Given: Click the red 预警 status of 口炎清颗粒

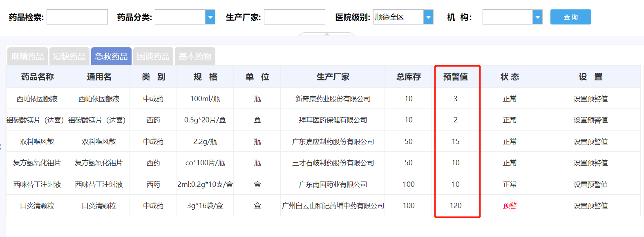Looking at the screenshot, I should (510, 206).
